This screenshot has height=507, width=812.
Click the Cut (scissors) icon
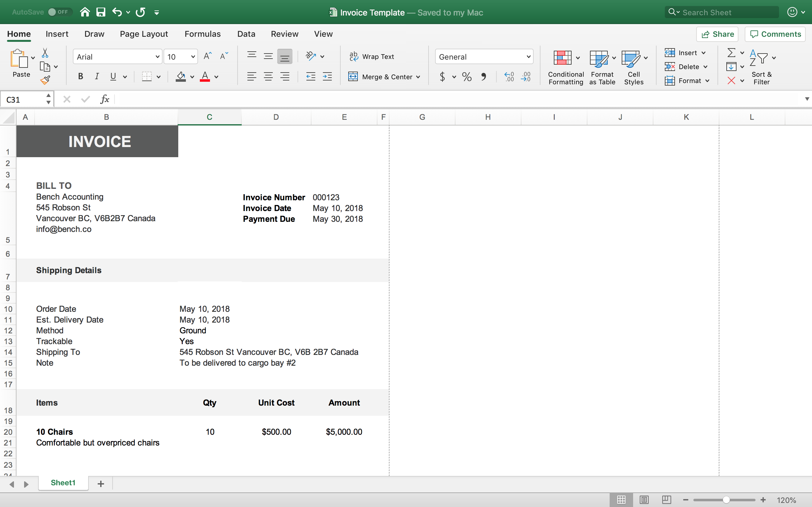[45, 52]
